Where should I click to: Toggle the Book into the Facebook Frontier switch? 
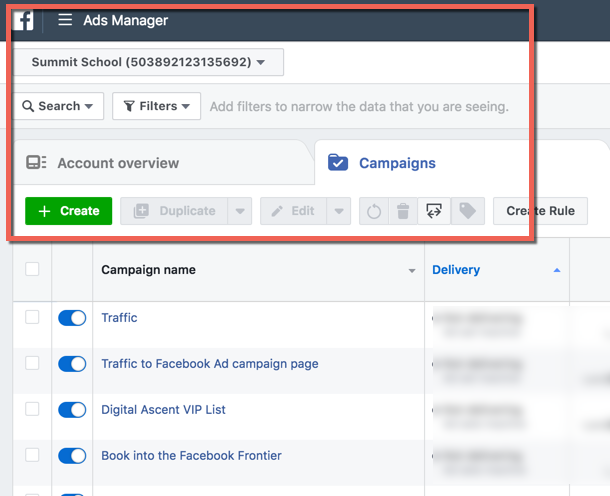tap(72, 456)
